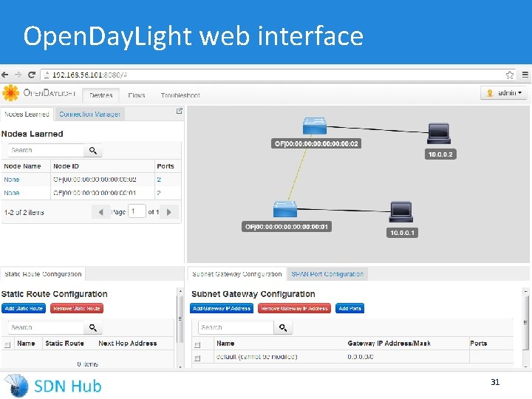
Task: Open the browser hamburger menu
Action: [525, 75]
